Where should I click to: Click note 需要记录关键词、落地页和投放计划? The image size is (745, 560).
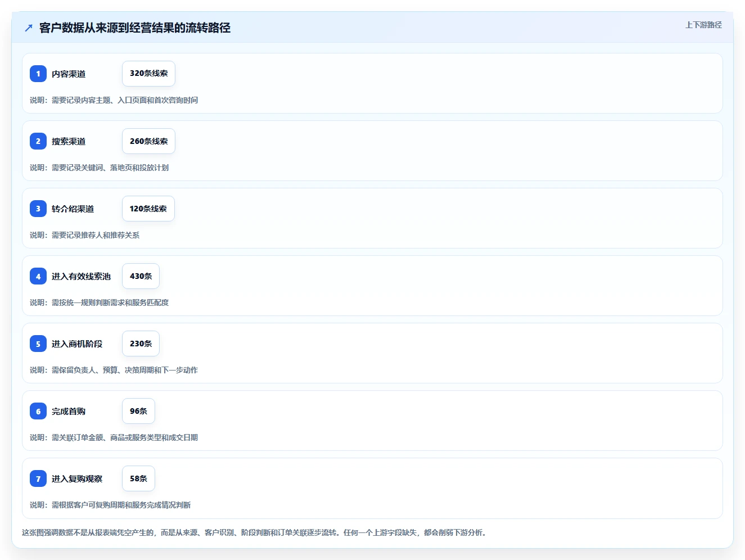[x=110, y=168]
